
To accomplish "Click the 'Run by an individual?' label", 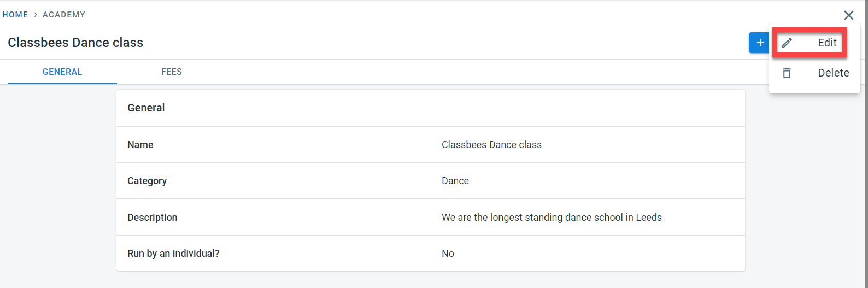I will pos(173,254).
